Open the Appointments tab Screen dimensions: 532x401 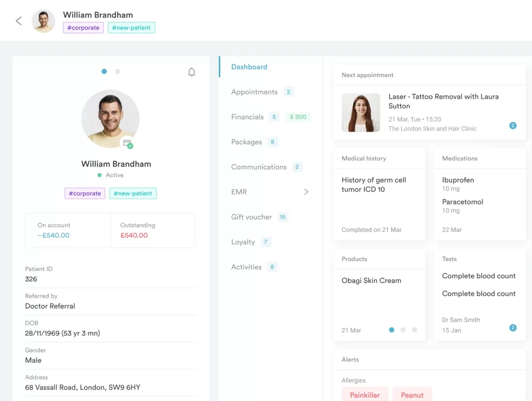[255, 92]
